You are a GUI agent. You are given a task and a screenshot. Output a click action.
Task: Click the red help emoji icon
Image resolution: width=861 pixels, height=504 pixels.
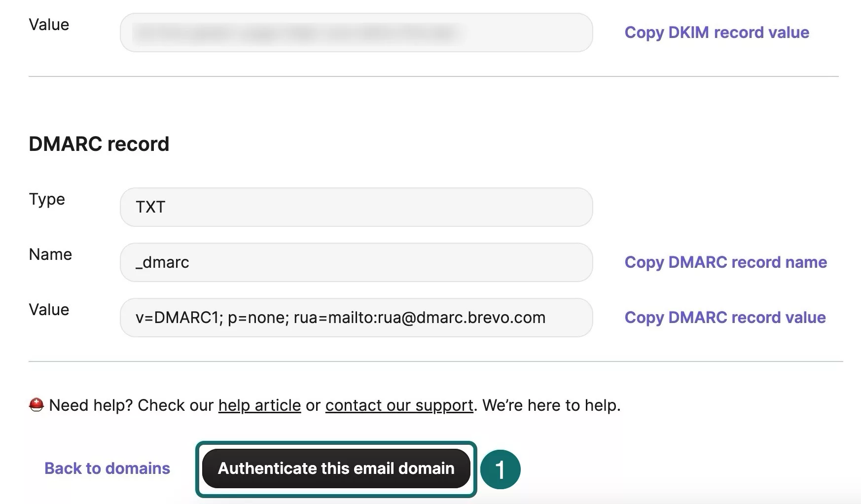(x=36, y=405)
